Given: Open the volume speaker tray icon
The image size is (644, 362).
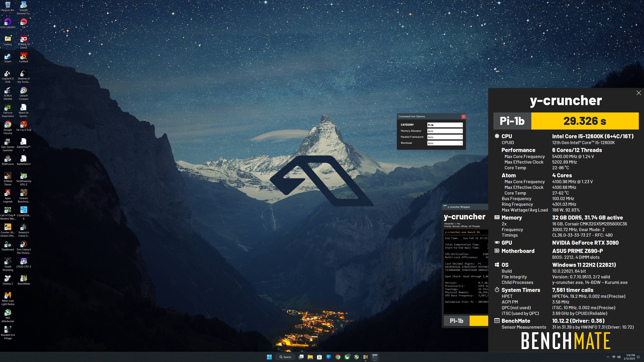Looking at the screenshot, I should [619, 357].
